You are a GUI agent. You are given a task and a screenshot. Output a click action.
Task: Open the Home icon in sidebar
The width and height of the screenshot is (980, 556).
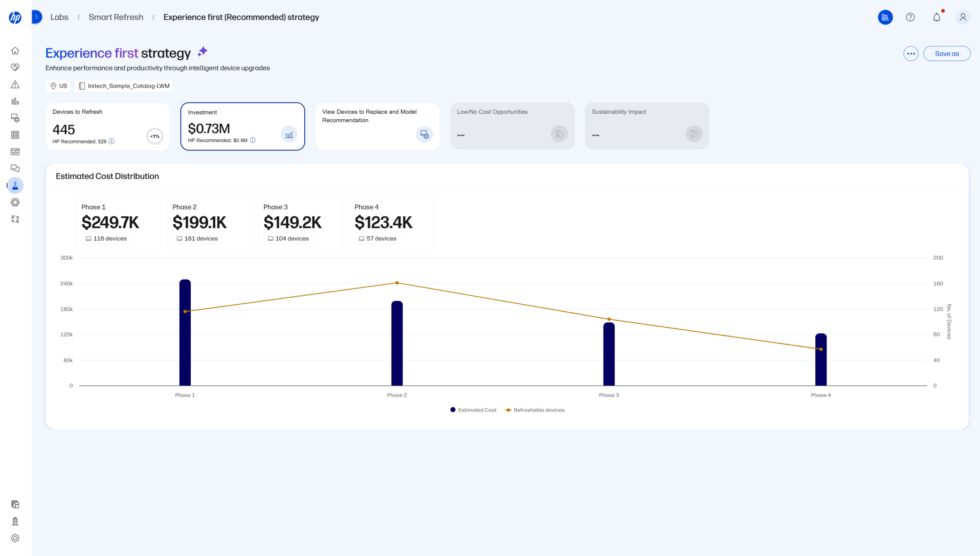click(x=15, y=51)
